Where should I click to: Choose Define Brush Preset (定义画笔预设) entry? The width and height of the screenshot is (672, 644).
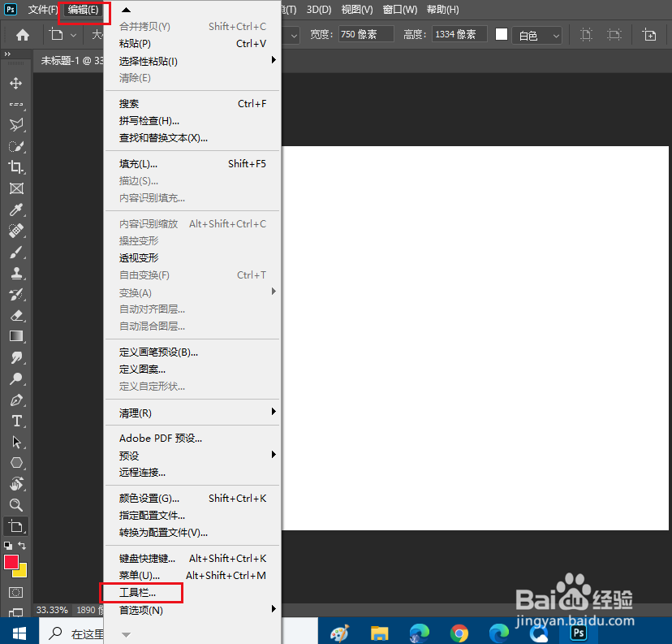coord(193,352)
